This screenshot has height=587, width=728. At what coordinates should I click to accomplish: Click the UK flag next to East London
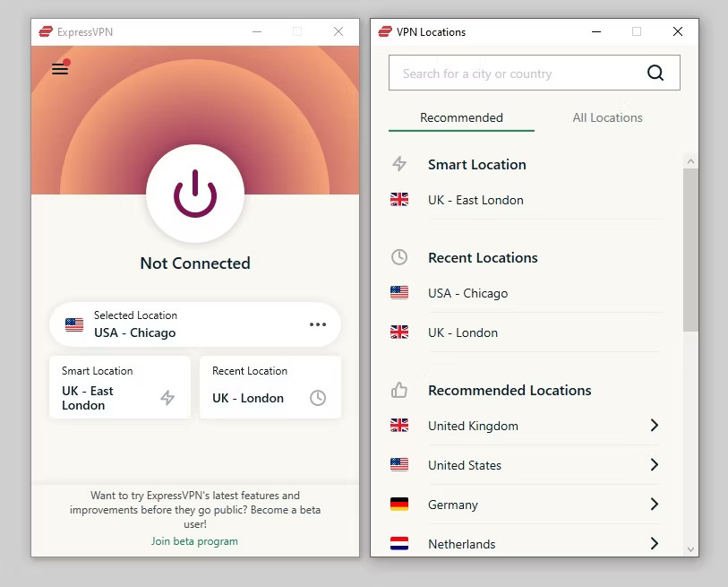[399, 199]
